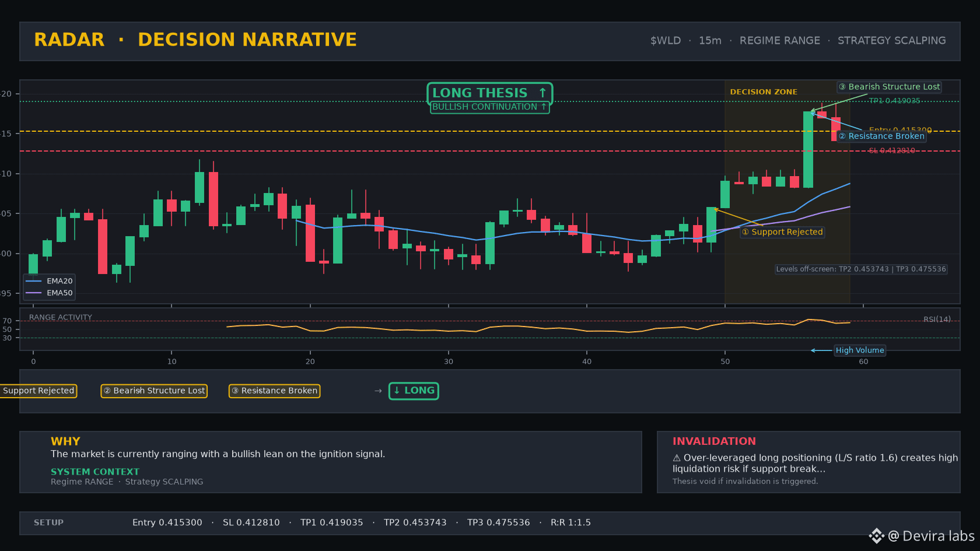Click the SL 0.412810 level label
The height and width of the screenshot is (551, 980).
coord(892,150)
